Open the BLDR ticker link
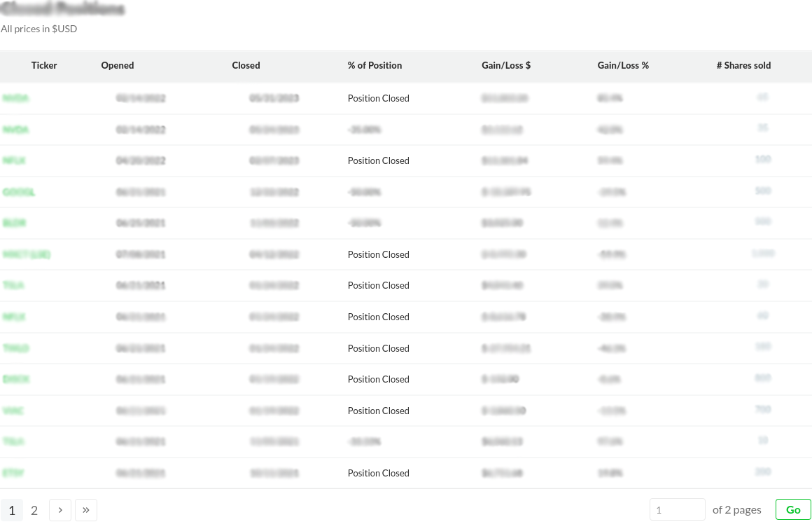 (x=15, y=223)
